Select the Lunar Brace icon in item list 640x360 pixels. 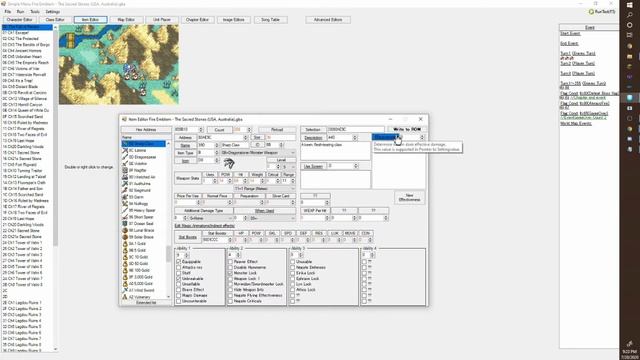[x=125, y=230]
